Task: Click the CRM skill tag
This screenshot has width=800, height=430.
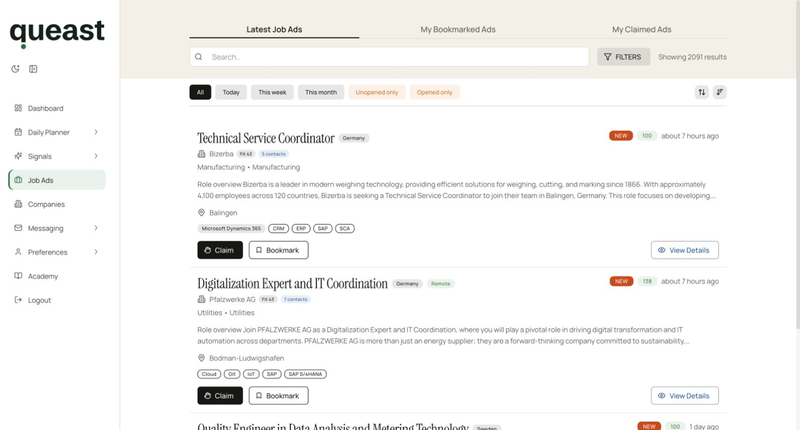Action: point(279,229)
